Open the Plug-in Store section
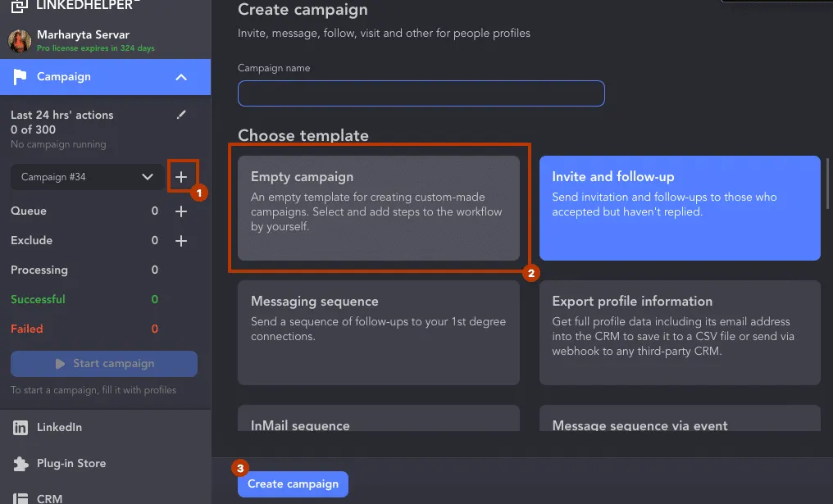 [x=71, y=463]
